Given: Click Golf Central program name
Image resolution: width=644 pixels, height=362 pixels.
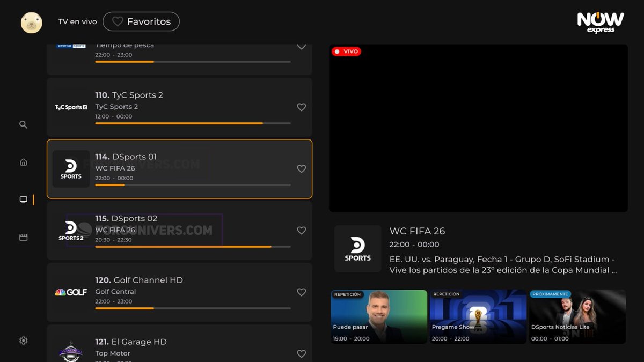Looking at the screenshot, I should [x=115, y=292].
